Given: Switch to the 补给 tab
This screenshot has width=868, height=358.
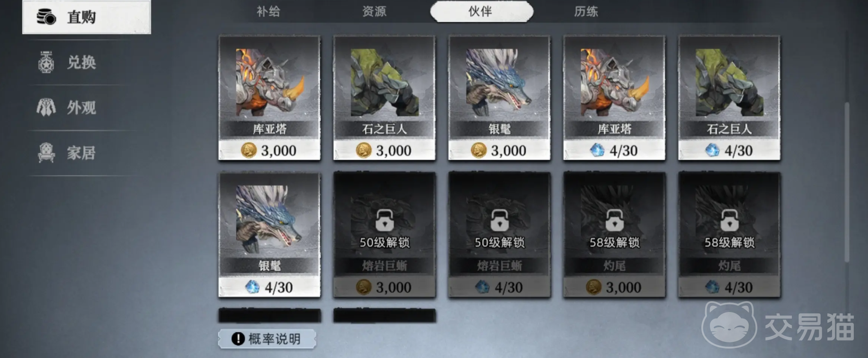Looking at the screenshot, I should tap(268, 11).
